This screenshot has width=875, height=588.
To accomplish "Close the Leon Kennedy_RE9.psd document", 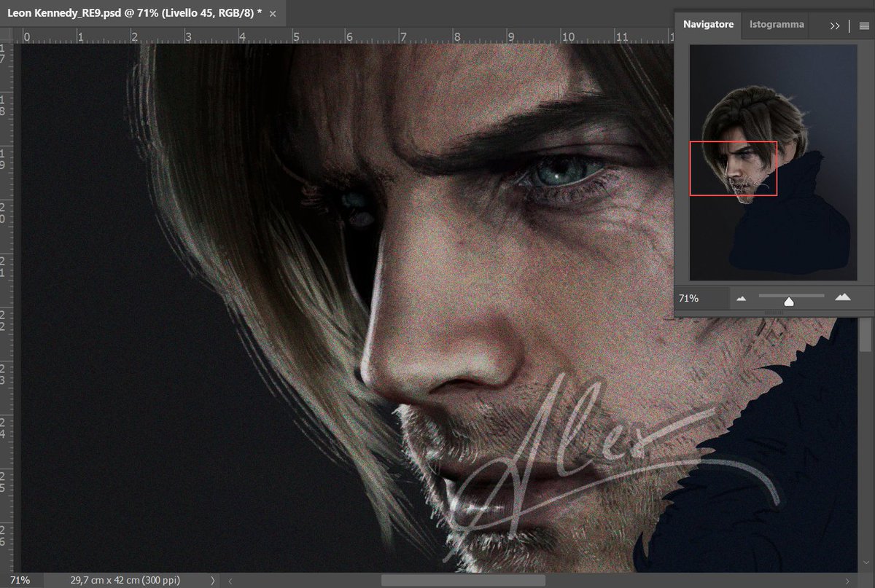I will (x=272, y=13).
